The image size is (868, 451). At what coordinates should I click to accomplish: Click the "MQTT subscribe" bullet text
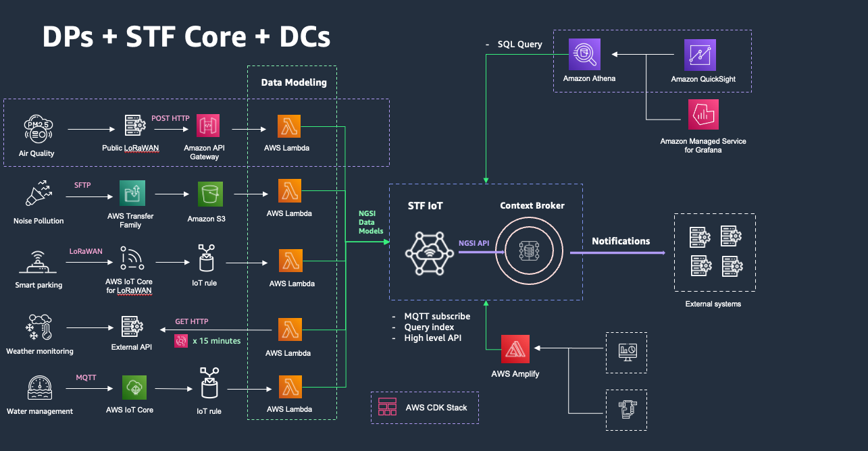[x=437, y=317]
